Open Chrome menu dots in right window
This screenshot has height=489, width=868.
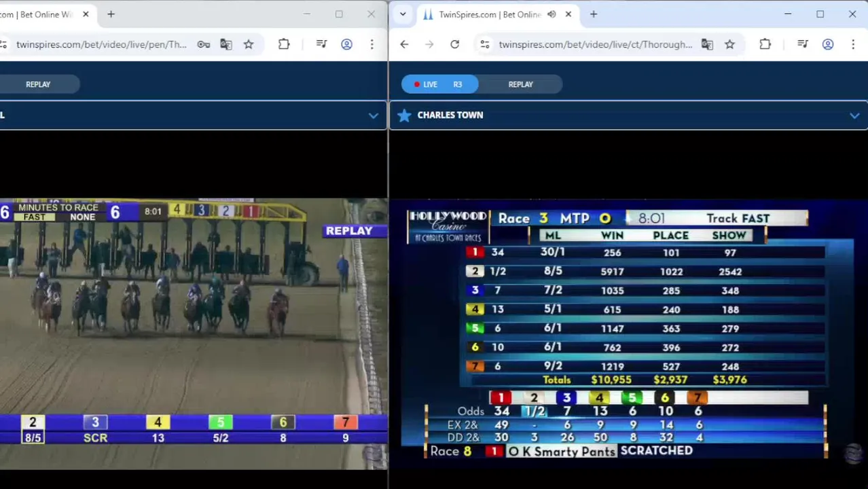pyautogui.click(x=852, y=44)
